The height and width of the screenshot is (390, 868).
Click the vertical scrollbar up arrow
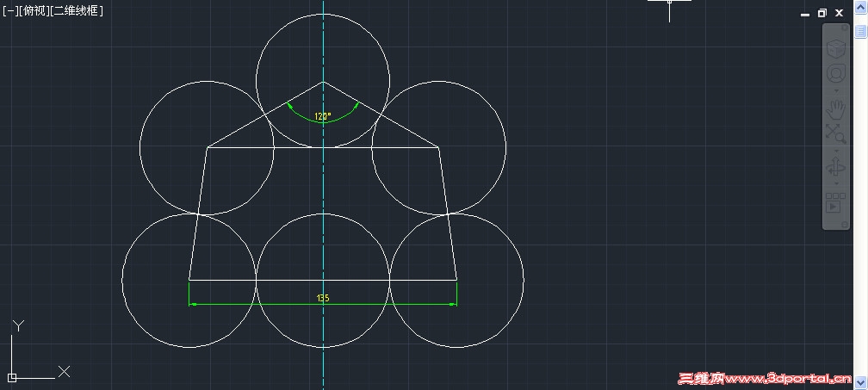(861, 8)
